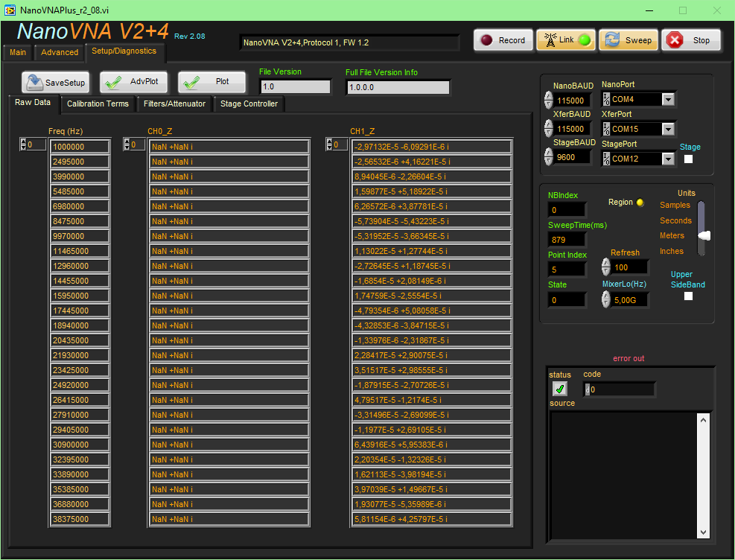Click the LabVIEW icon in the title bar
Viewport: 735px width, 560px height.
[10, 10]
